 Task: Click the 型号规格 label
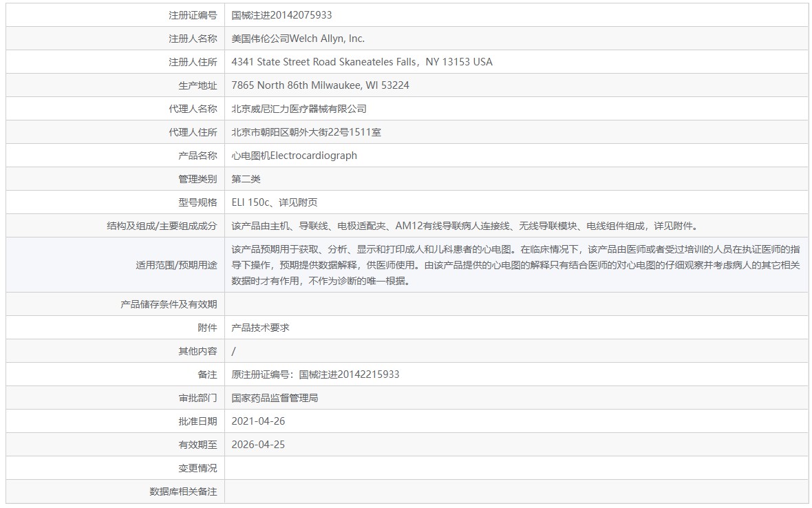click(197, 202)
